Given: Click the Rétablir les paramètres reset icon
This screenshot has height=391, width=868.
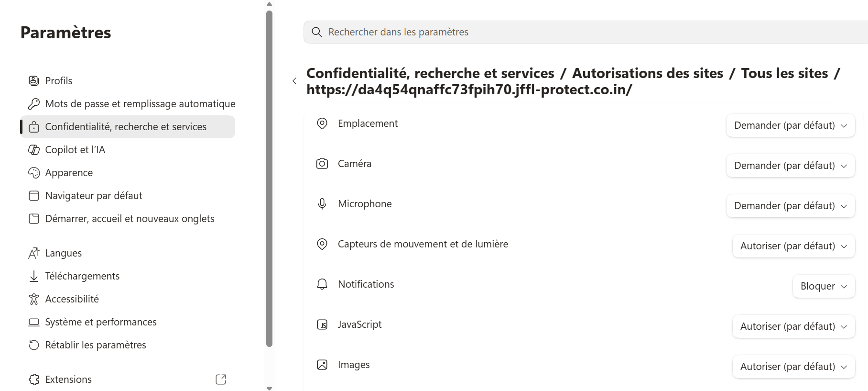Looking at the screenshot, I should [x=34, y=345].
